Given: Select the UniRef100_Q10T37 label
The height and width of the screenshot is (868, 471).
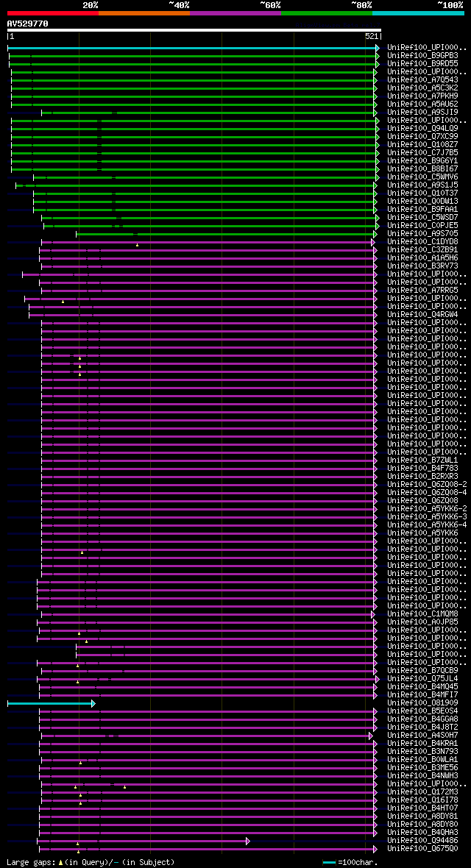Looking at the screenshot, I should (x=422, y=193).
